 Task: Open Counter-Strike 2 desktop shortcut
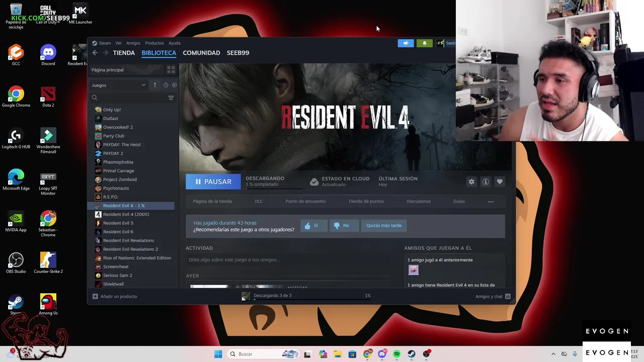pos(48,263)
